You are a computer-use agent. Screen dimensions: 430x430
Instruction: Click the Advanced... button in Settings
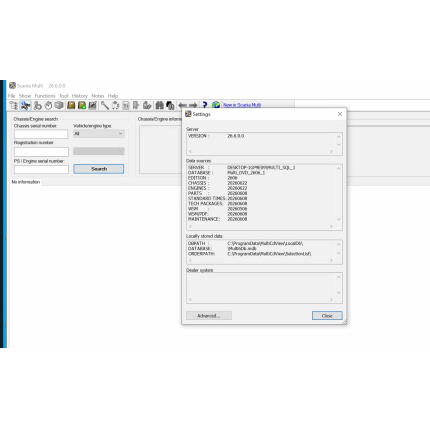pos(209,316)
